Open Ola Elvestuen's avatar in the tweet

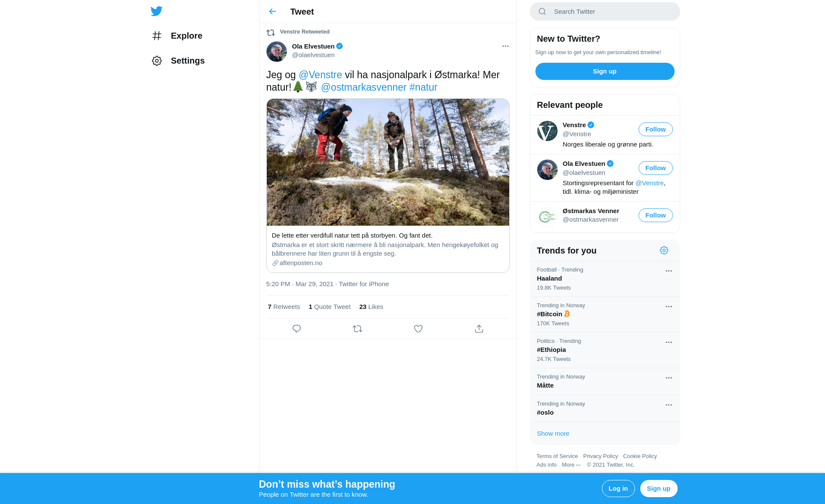pyautogui.click(x=277, y=52)
